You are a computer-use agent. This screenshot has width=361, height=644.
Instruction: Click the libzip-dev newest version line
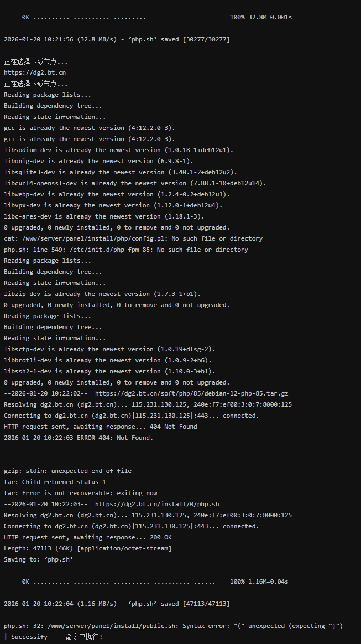click(102, 294)
